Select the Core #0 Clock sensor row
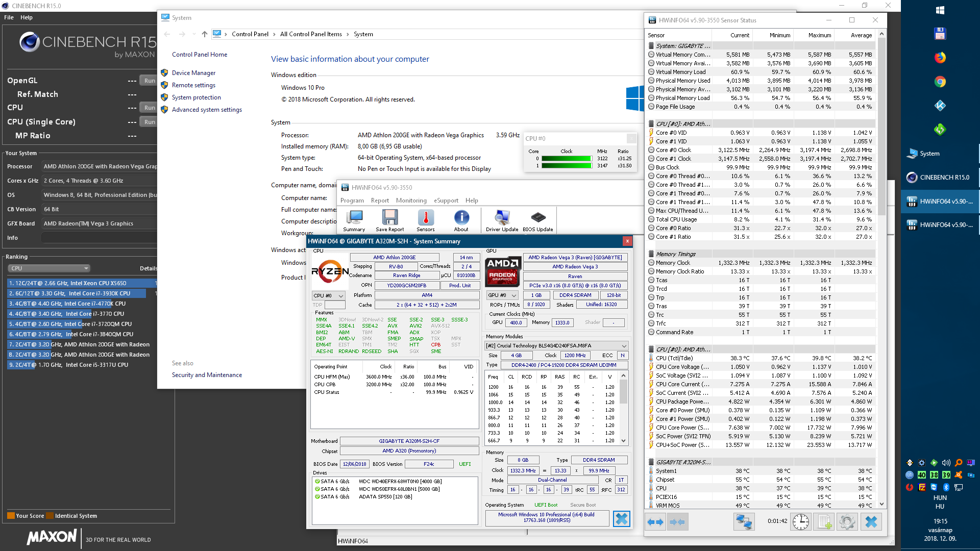 pyautogui.click(x=761, y=150)
